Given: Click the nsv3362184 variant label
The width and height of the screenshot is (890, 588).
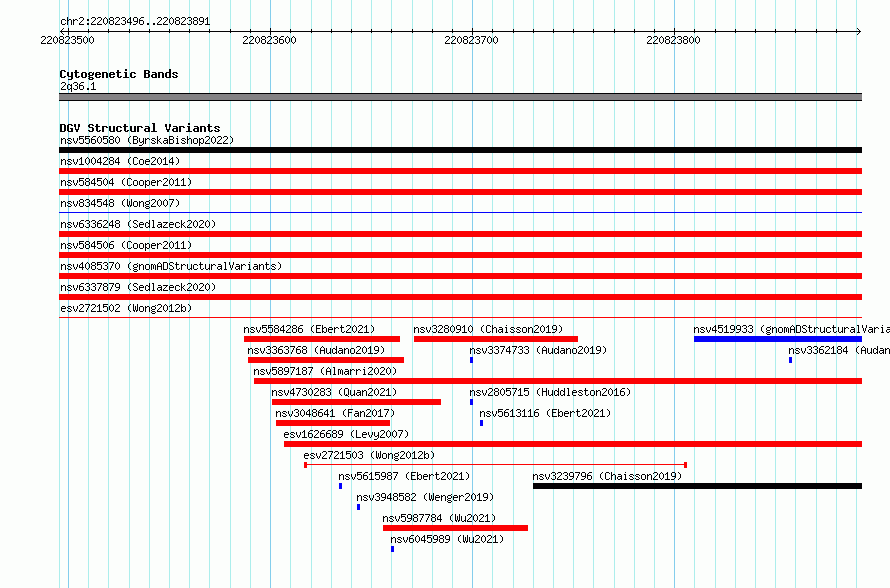Looking at the screenshot, I should click(x=839, y=350).
